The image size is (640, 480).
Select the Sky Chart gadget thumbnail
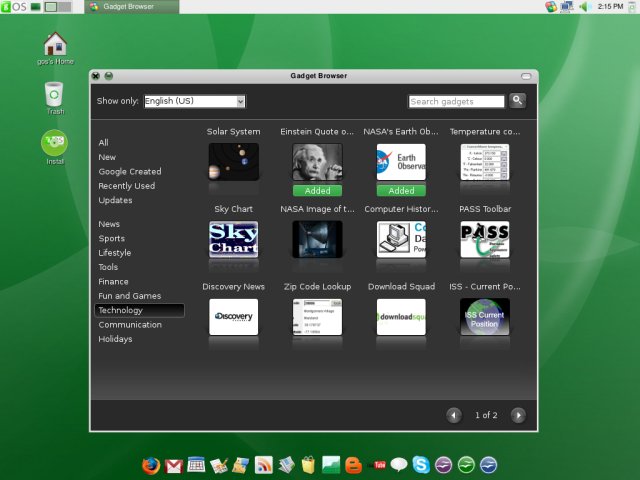point(234,240)
